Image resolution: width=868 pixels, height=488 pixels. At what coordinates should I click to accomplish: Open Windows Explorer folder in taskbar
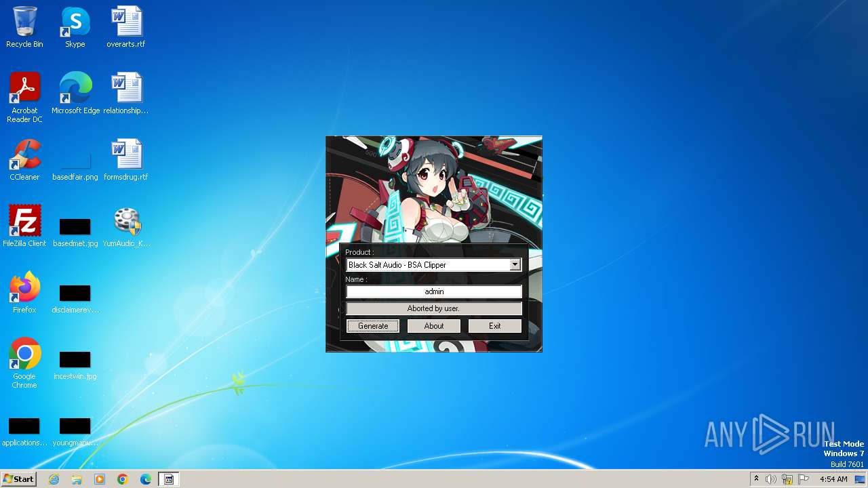77,479
